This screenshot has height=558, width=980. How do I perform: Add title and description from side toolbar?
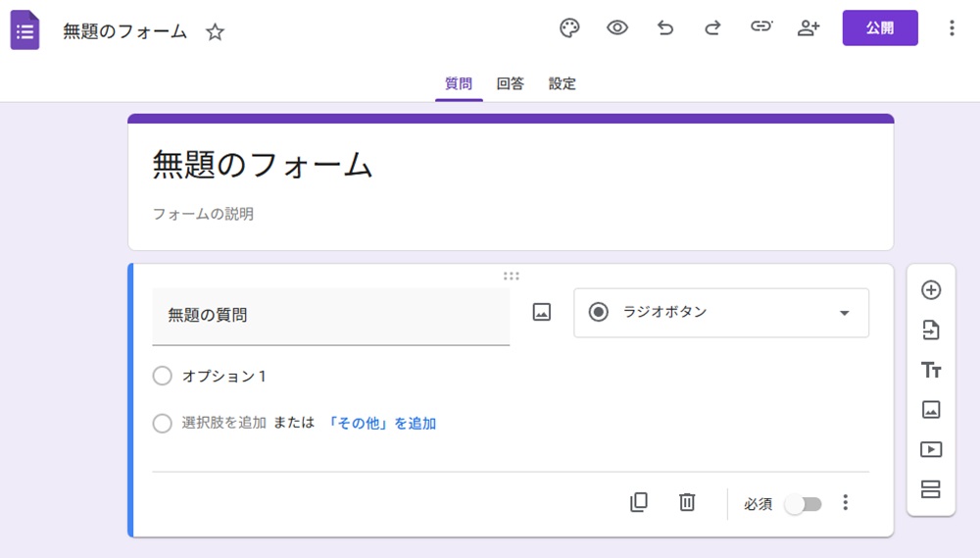click(x=931, y=370)
